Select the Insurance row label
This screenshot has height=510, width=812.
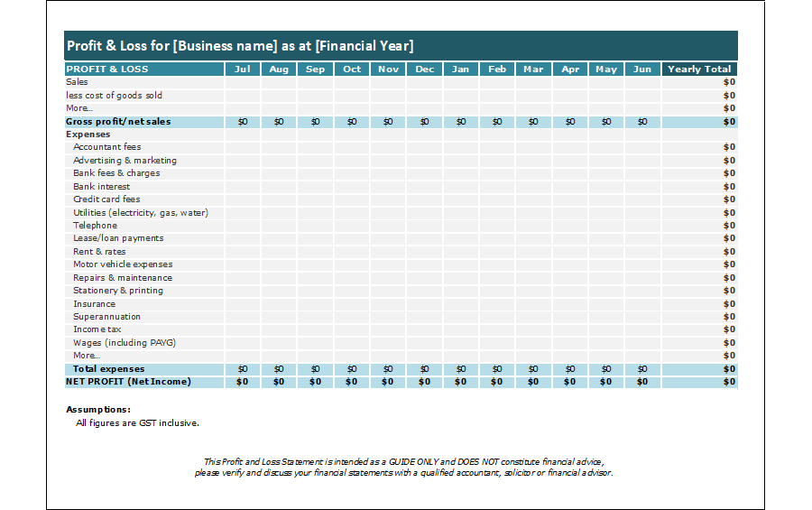coord(94,304)
